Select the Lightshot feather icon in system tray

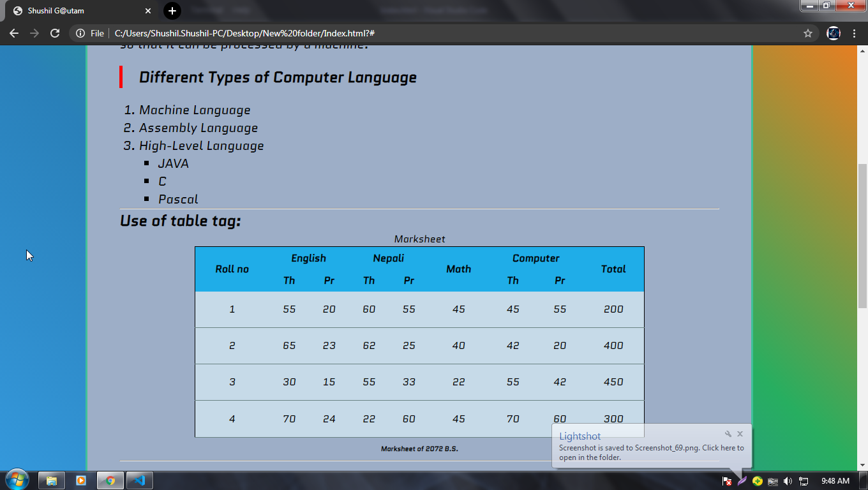[742, 481]
